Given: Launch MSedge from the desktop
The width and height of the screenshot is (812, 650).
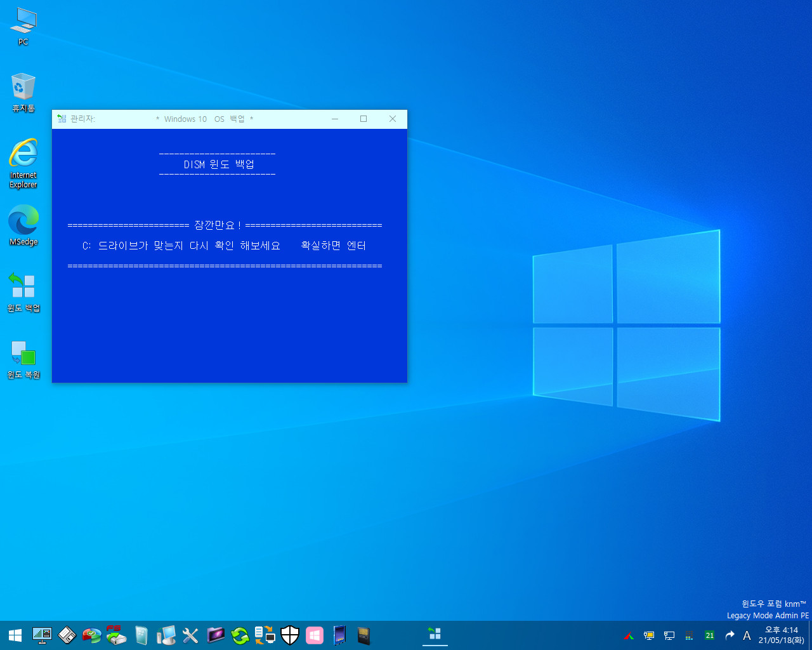Looking at the screenshot, I should click(x=23, y=225).
